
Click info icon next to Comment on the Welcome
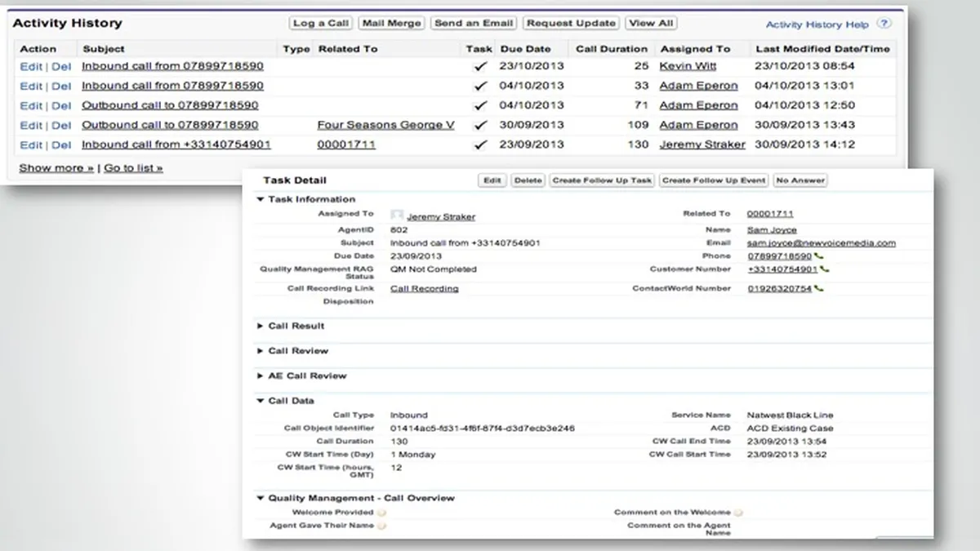738,513
